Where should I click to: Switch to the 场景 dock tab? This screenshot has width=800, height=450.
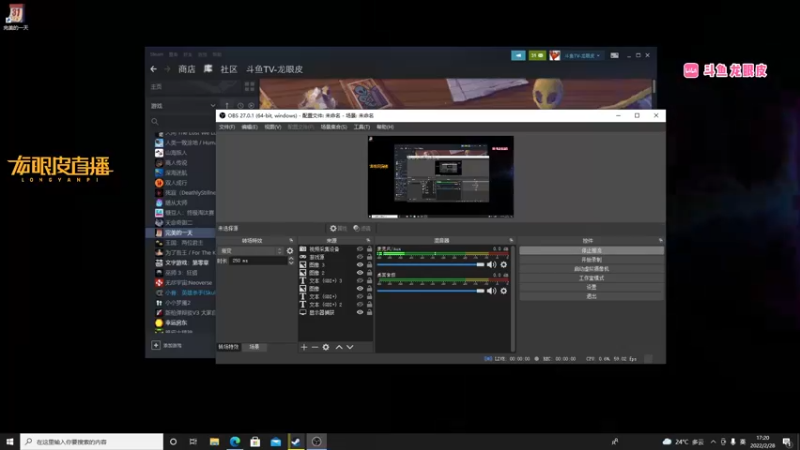(254, 347)
